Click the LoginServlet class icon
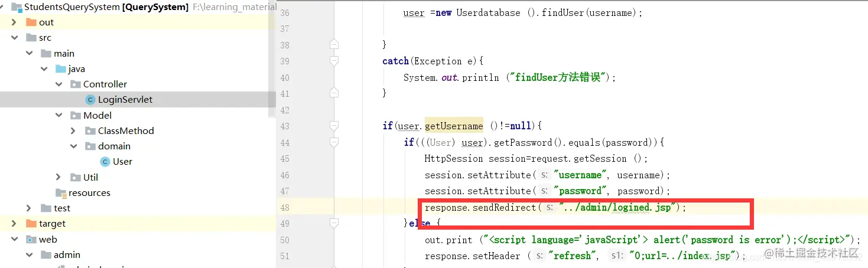Image resolution: width=868 pixels, height=268 pixels. point(90,100)
